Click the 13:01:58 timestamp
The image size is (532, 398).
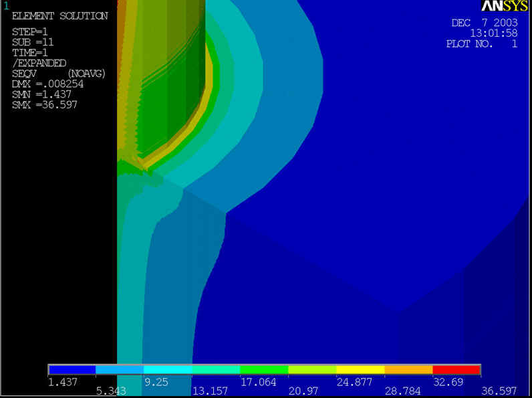(x=494, y=33)
